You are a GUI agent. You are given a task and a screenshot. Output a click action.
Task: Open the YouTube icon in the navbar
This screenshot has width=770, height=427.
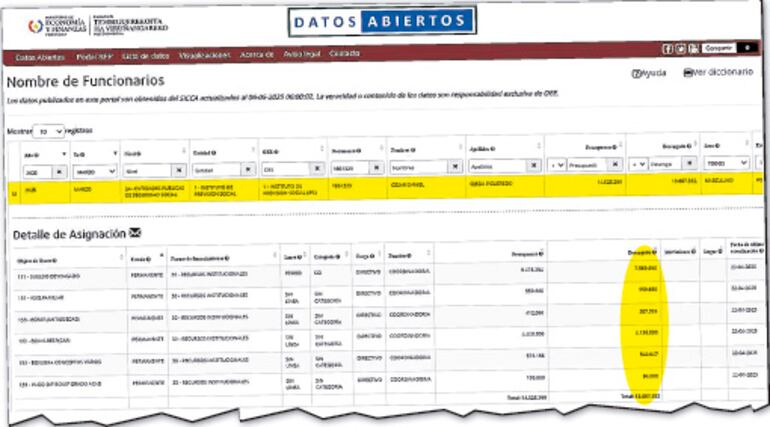(x=692, y=48)
